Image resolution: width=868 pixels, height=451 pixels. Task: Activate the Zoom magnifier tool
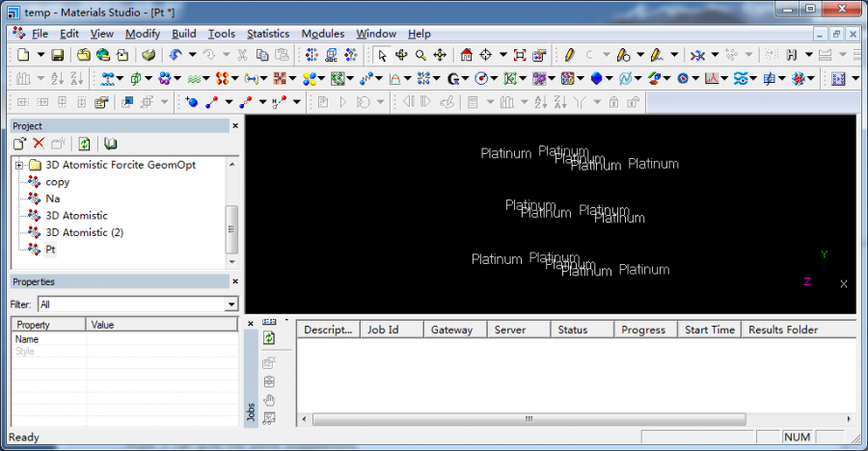[420, 55]
